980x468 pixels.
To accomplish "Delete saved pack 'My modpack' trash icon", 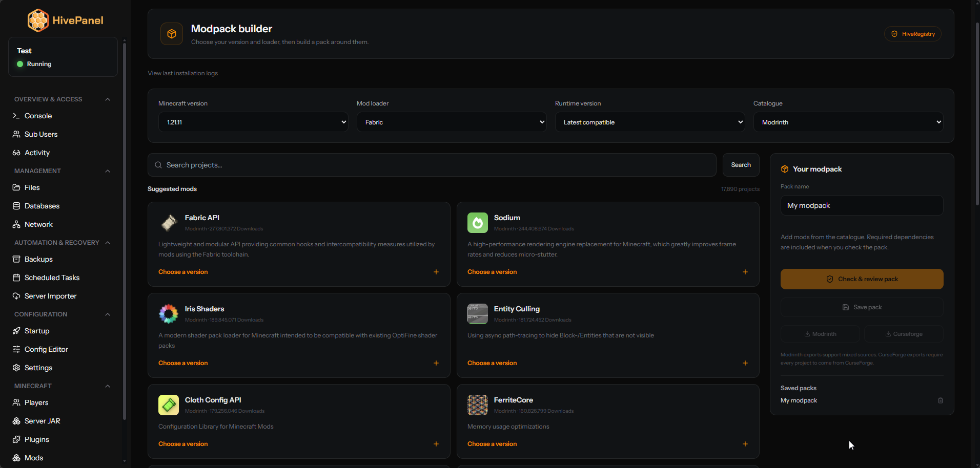I will pyautogui.click(x=941, y=400).
